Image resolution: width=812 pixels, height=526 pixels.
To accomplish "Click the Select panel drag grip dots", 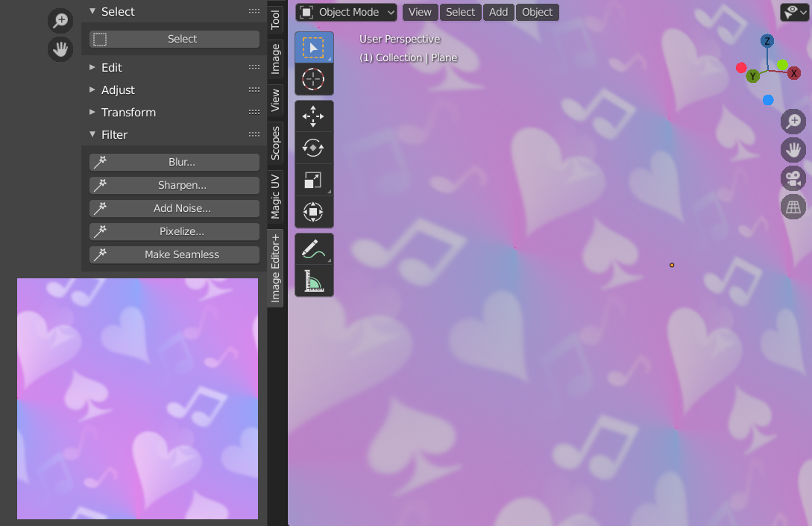I will (x=254, y=11).
